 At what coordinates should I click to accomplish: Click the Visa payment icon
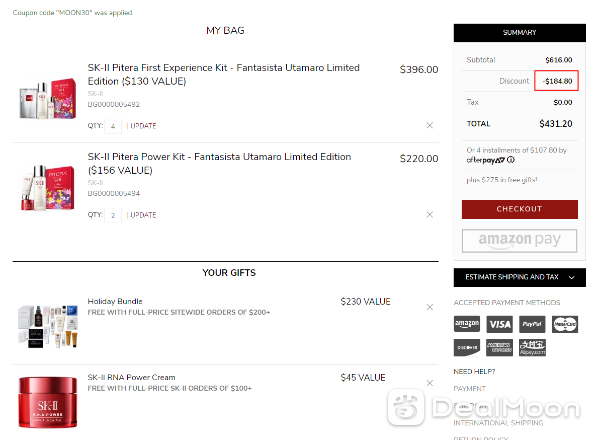pos(499,324)
